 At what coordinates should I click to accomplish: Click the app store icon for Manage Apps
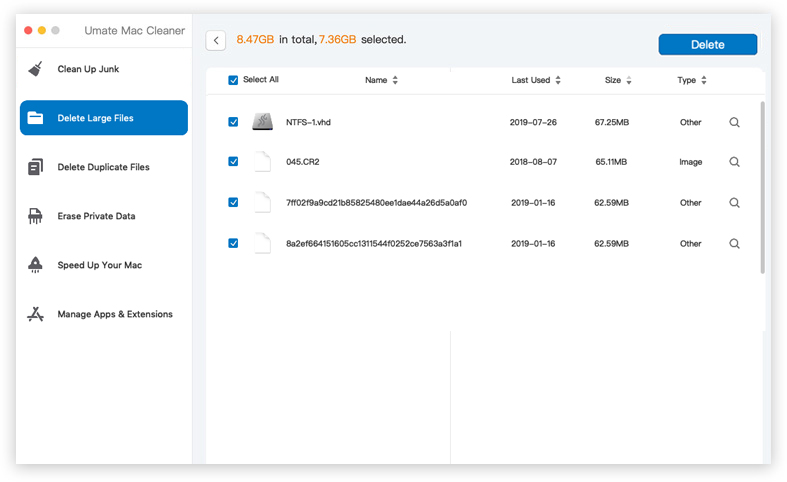(x=35, y=314)
